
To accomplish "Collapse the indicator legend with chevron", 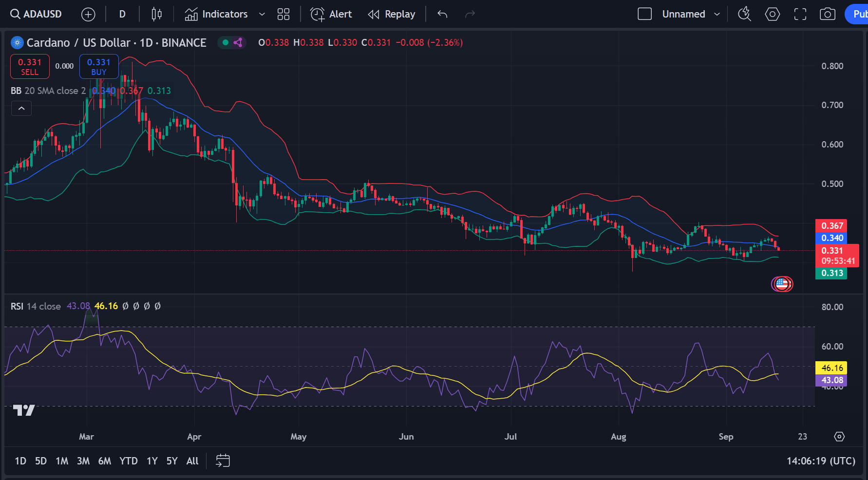I will tap(21, 108).
